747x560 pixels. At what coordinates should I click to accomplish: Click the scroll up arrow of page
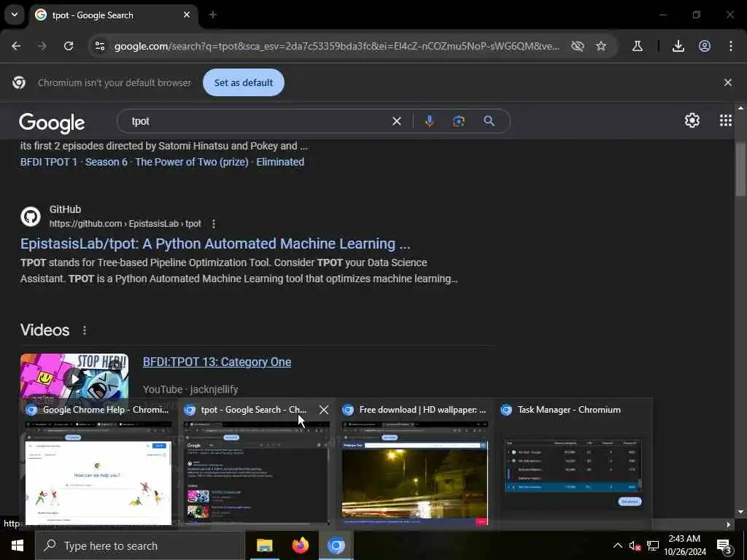tap(740, 108)
